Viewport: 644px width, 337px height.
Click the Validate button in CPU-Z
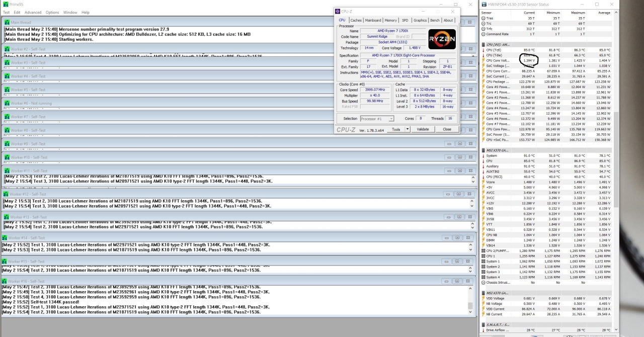click(423, 129)
